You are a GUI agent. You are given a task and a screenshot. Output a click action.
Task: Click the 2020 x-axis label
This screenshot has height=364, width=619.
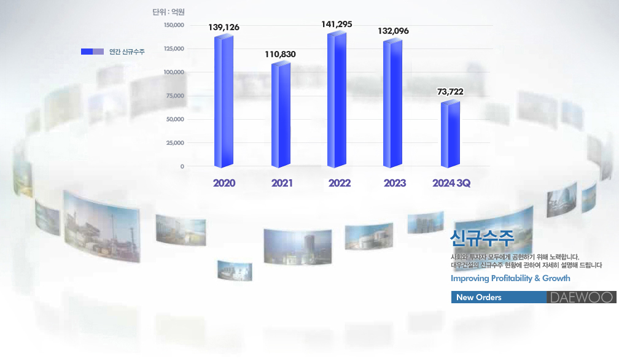[x=224, y=183]
